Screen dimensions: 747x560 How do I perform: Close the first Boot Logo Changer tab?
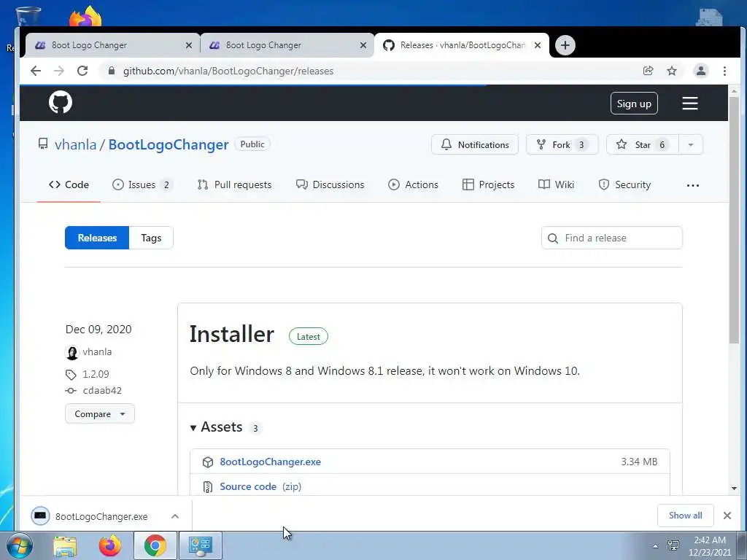point(189,45)
